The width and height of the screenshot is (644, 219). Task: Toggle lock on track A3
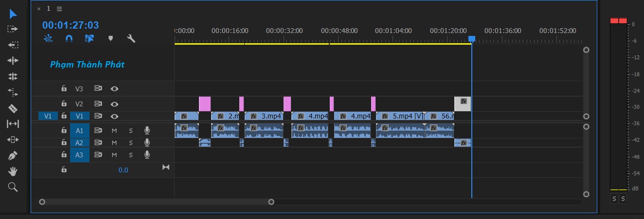(64, 154)
